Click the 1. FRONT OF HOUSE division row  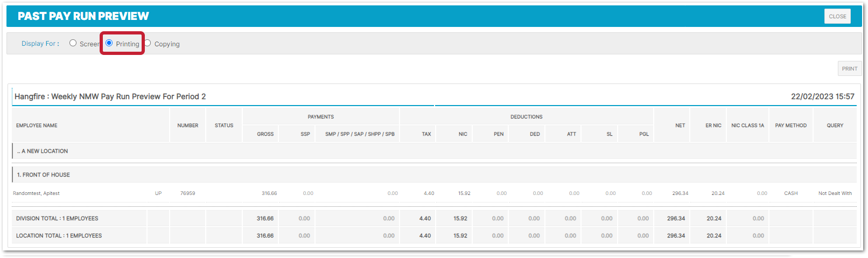click(44, 175)
